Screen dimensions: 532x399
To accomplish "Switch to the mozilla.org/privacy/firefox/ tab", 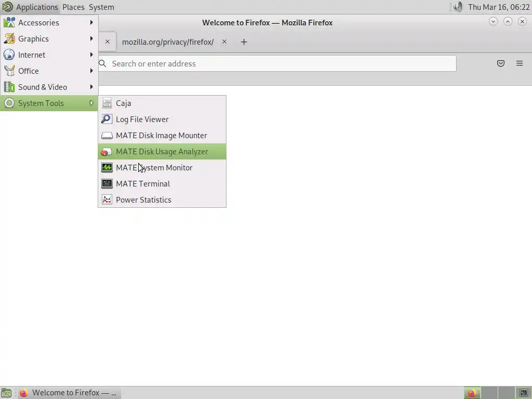I will point(168,42).
